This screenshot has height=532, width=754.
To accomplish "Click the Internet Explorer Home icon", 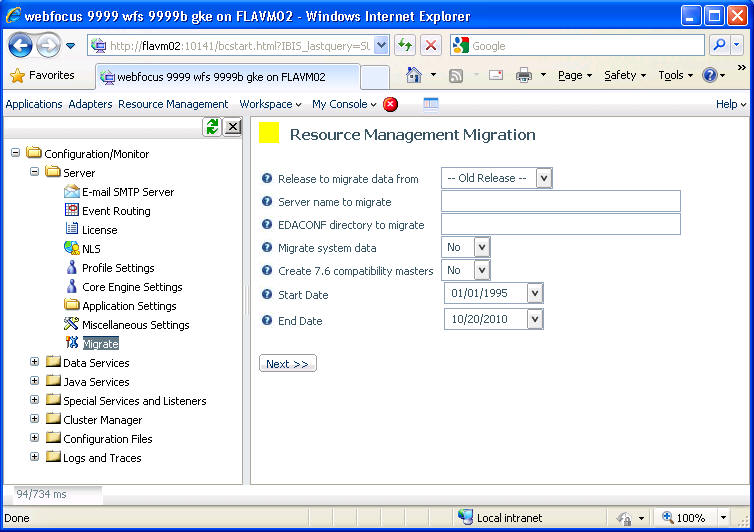I will click(414, 75).
